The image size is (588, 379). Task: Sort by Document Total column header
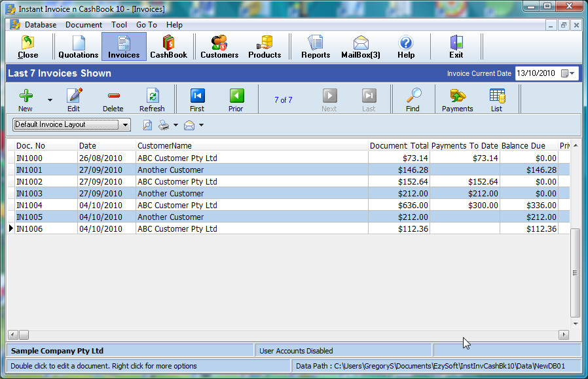pyautogui.click(x=399, y=146)
